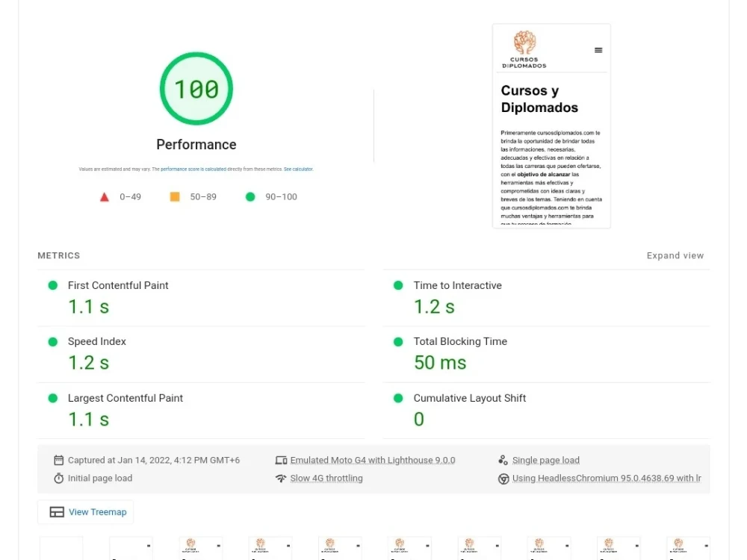This screenshot has width=747, height=560.
Task: Select the Speed Index label
Action: pyautogui.click(x=96, y=341)
